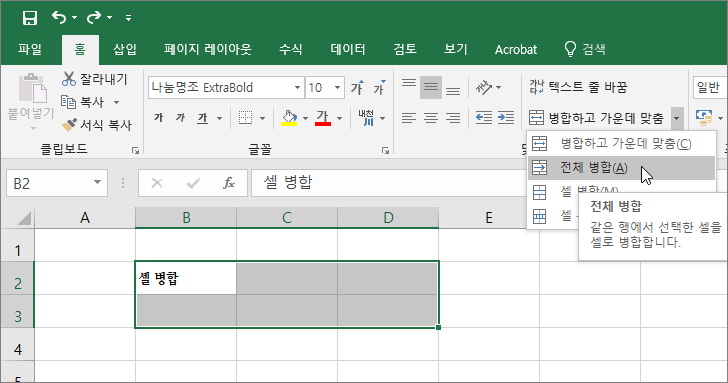
Task: Click the select all corner triangle
Action: (x=24, y=218)
